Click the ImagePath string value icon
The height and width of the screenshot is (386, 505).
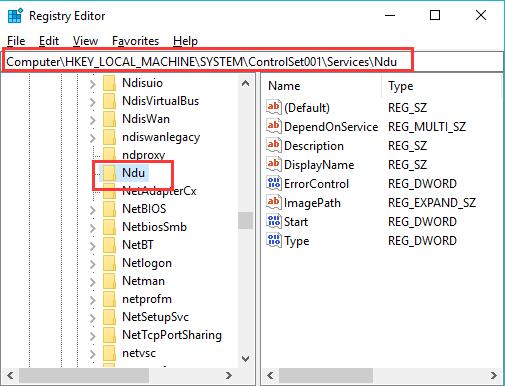coord(274,202)
